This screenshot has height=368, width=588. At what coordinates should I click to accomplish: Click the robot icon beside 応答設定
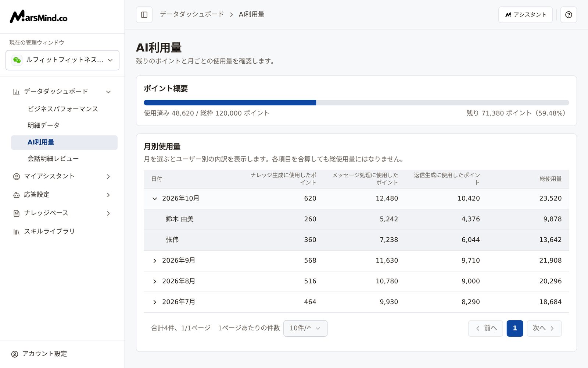coord(16,195)
